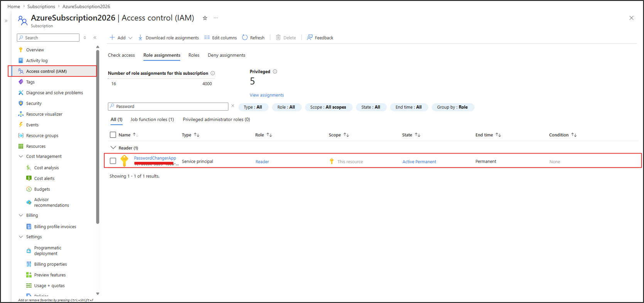This screenshot has width=644, height=303.
Task: Click the Overview key icon in sidebar
Action: pos(21,50)
